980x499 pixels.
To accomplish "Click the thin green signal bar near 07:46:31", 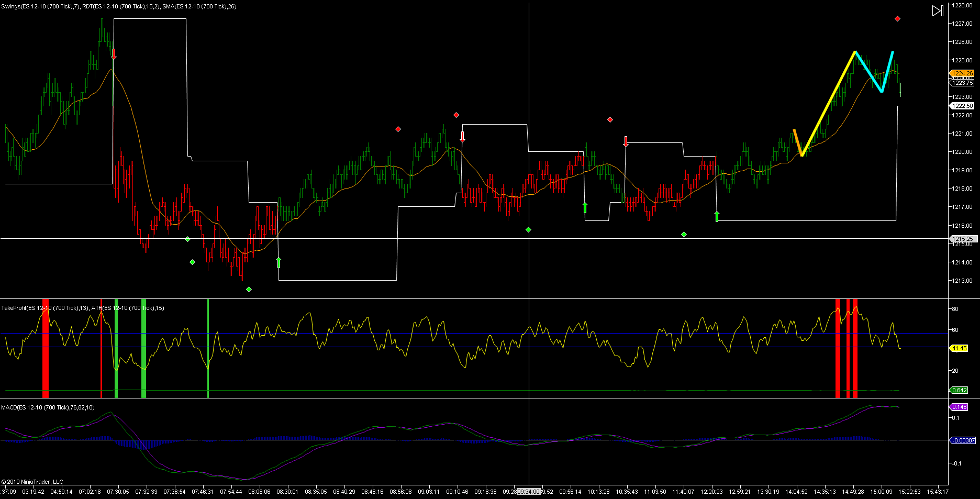I will 208,348.
